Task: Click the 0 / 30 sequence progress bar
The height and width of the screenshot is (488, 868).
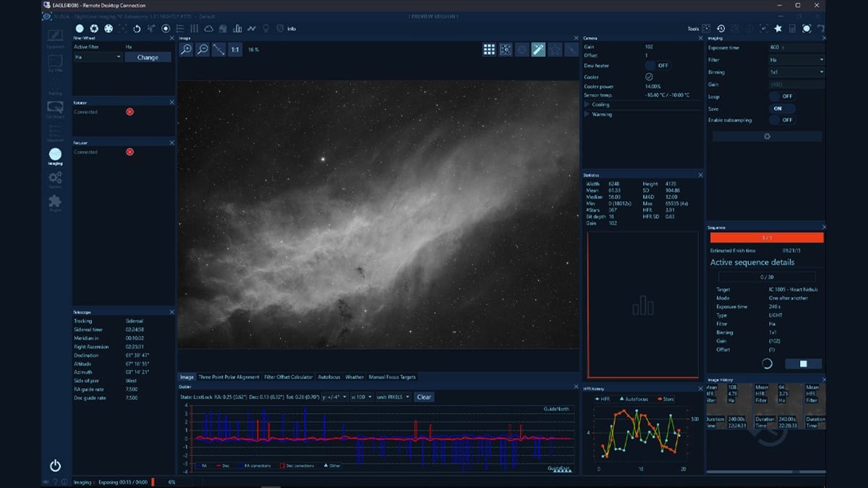Action: point(767,276)
